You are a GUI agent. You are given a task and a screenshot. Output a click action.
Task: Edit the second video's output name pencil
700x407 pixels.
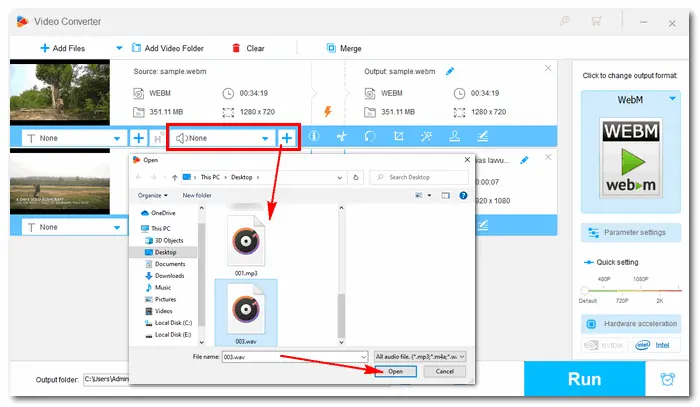click(x=524, y=160)
